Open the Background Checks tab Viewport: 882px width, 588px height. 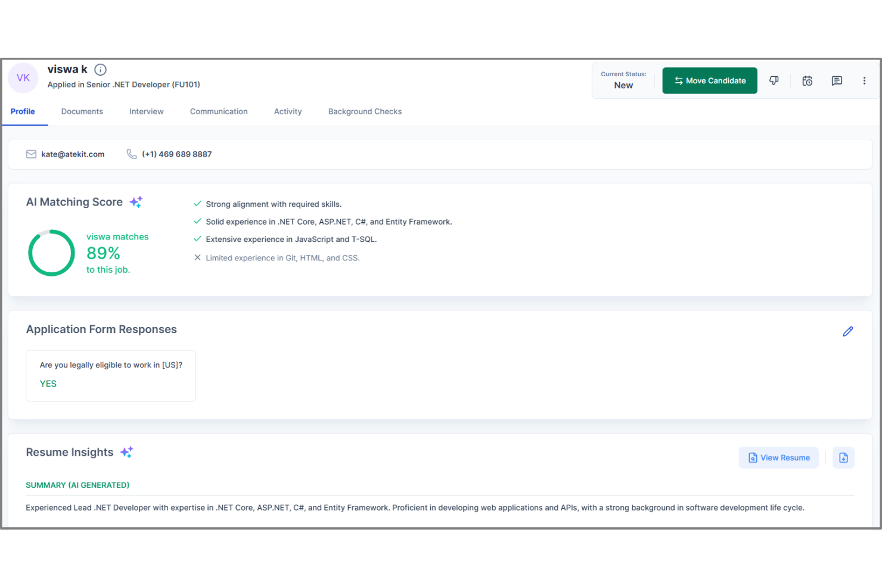click(365, 111)
